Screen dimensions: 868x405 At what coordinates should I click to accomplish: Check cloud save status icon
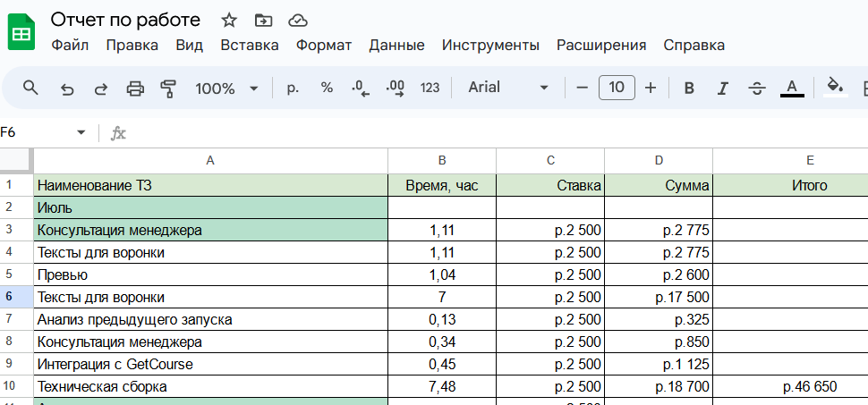pos(298,20)
